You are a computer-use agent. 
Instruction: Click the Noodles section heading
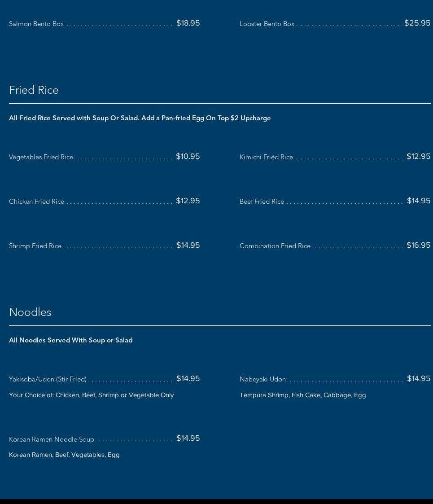coord(30,312)
